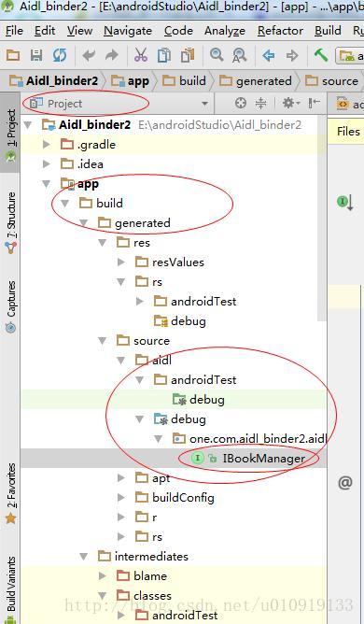Open run configuration combo box
Viewport: 364px width, 624px height.
point(350,56)
